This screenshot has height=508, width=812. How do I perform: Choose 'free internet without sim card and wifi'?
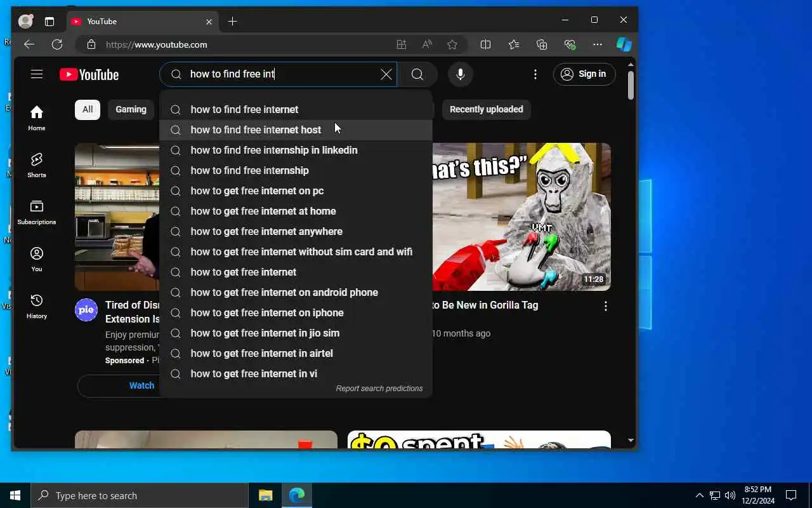[296, 251]
